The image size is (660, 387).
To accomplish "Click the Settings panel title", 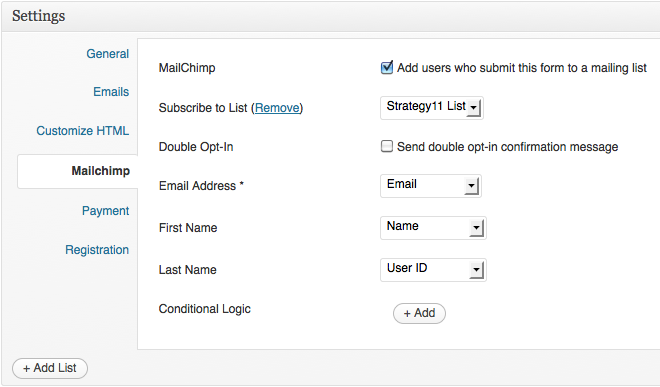I will [x=39, y=16].
